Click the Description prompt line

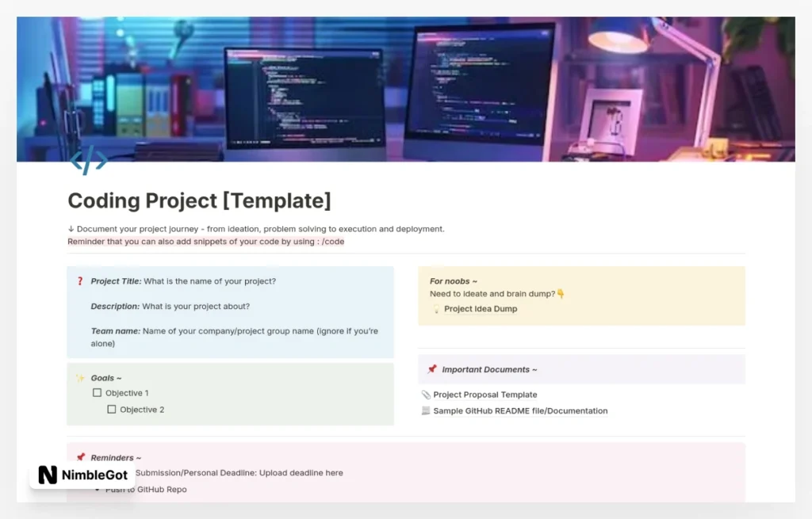170,307
